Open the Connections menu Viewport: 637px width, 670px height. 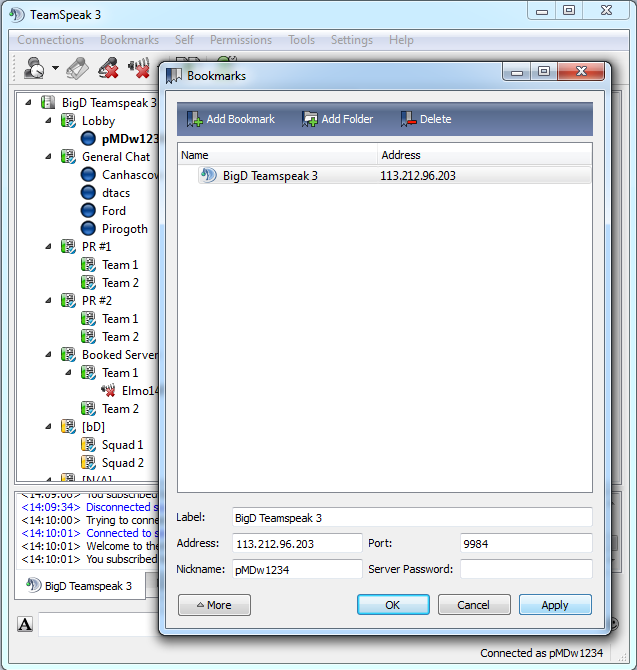point(51,40)
